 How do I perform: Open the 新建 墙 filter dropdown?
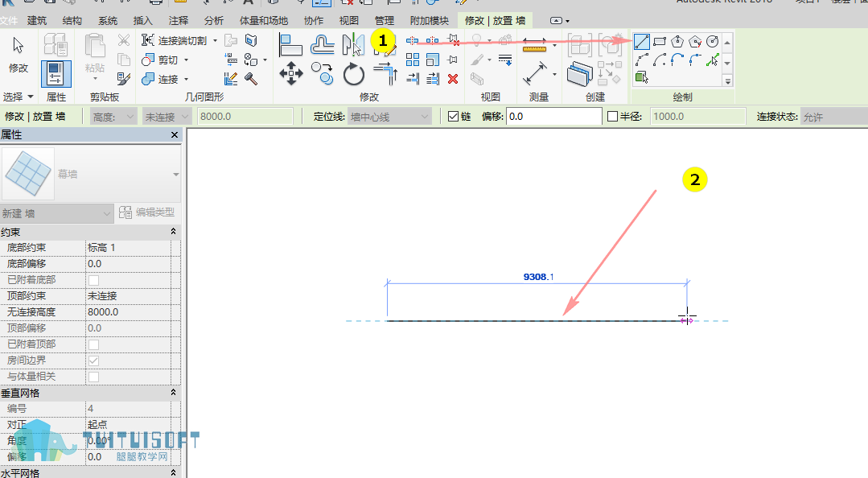57,214
